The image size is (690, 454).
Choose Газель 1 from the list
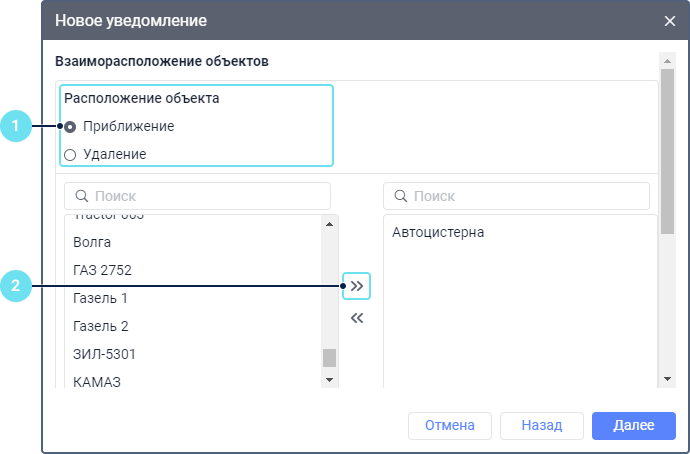click(x=101, y=298)
